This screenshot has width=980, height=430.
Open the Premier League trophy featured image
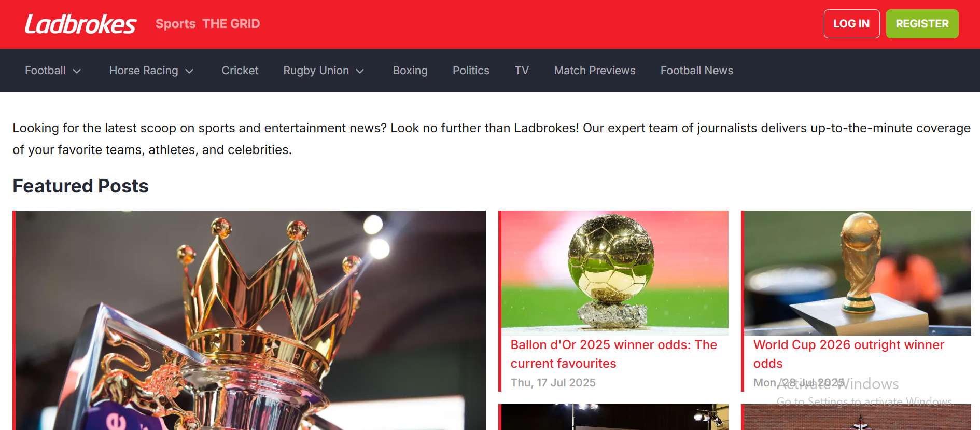[x=250, y=320]
